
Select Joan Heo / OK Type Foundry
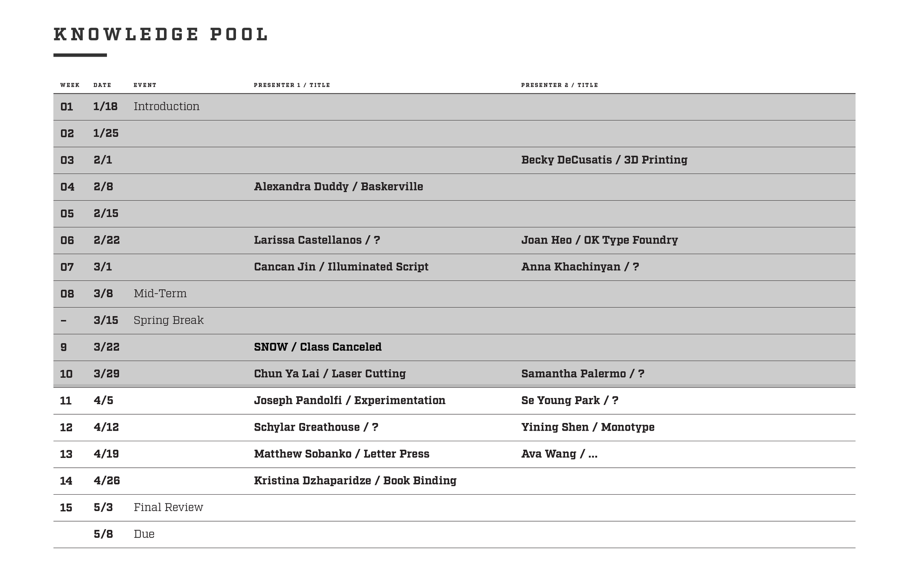point(600,240)
